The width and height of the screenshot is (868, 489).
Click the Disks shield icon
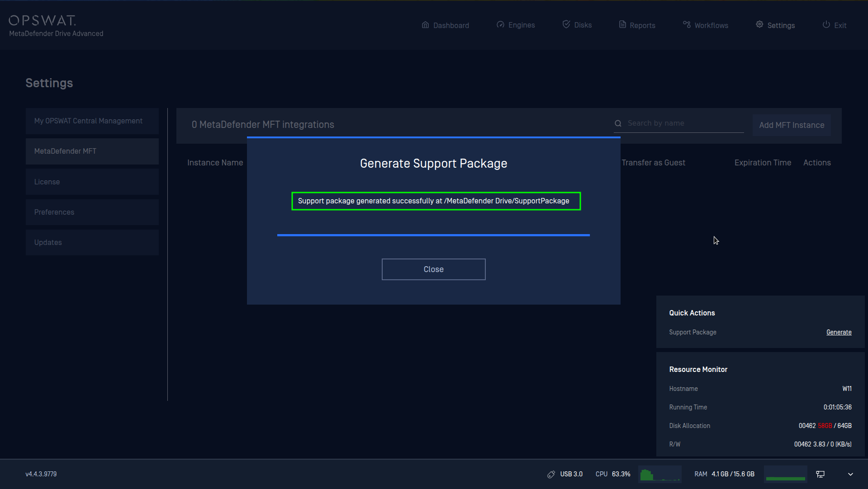coord(566,24)
